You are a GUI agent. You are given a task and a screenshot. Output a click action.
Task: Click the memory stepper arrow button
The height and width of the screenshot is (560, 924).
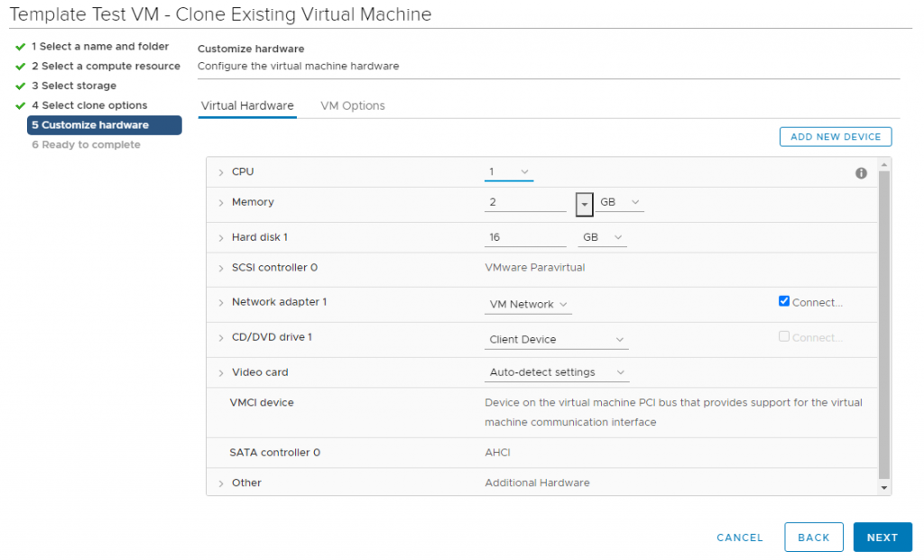[582, 202]
